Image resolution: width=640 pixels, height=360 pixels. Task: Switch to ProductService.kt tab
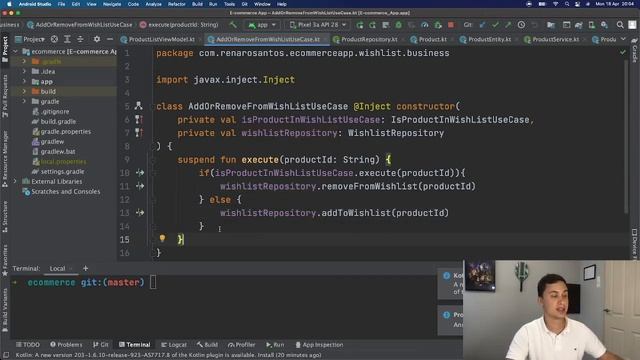[551, 39]
